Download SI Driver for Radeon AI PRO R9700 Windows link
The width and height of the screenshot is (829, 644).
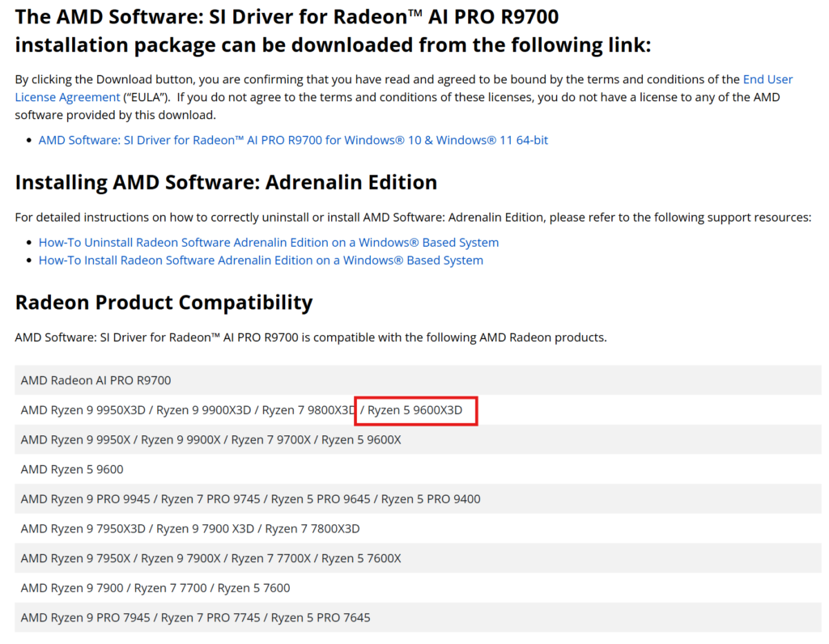293,140
